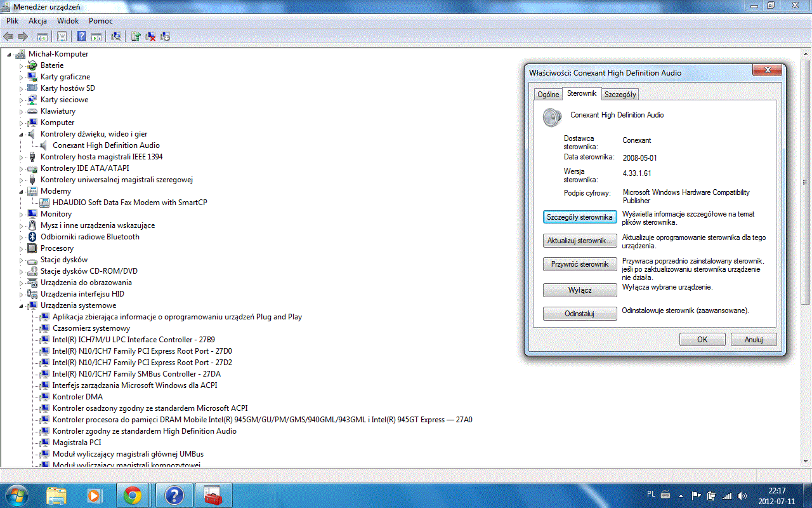Open the volume control in system tray

742,495
